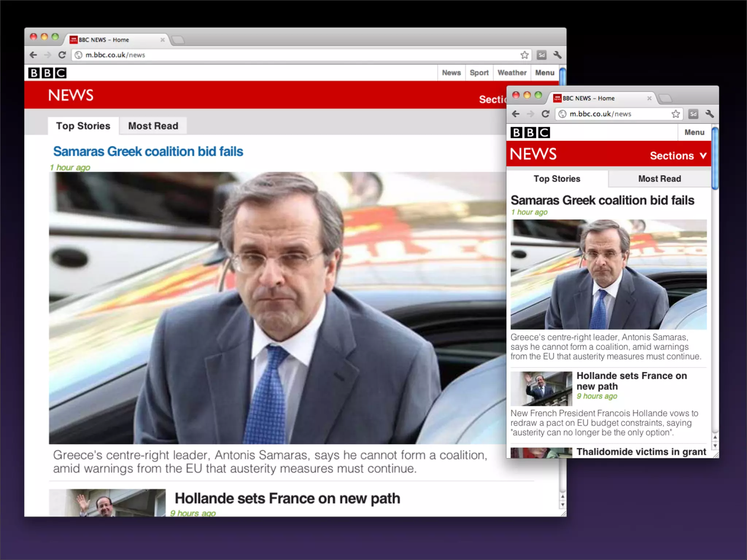Click back arrow in small browser window
747x560 pixels.
[x=516, y=114]
